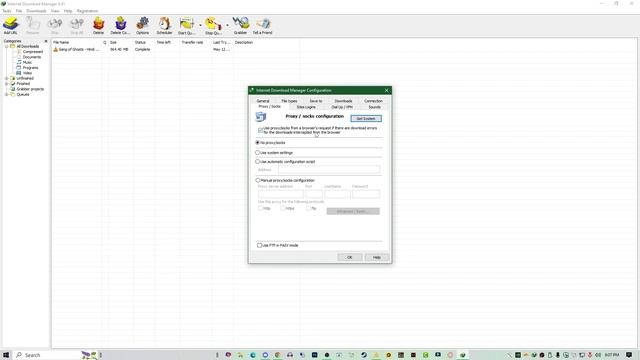The height and width of the screenshot is (360, 640).
Task: Enable Use FTP in PASV mode
Action: click(260, 245)
